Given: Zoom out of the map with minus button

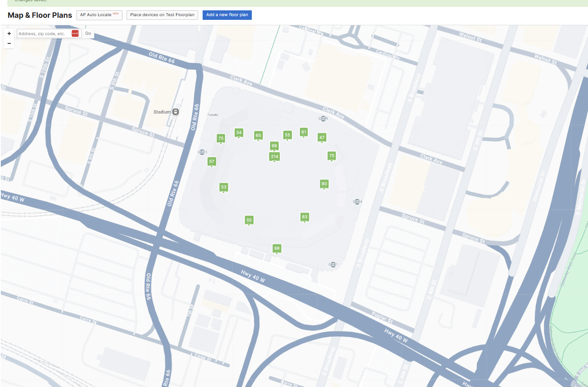Looking at the screenshot, I should tap(9, 43).
